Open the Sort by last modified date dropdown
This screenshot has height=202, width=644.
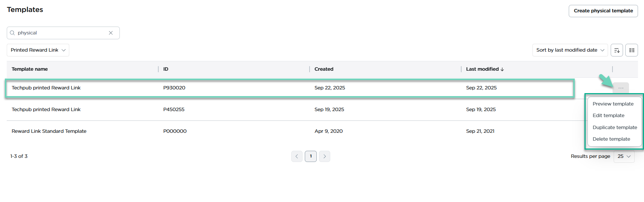570,50
